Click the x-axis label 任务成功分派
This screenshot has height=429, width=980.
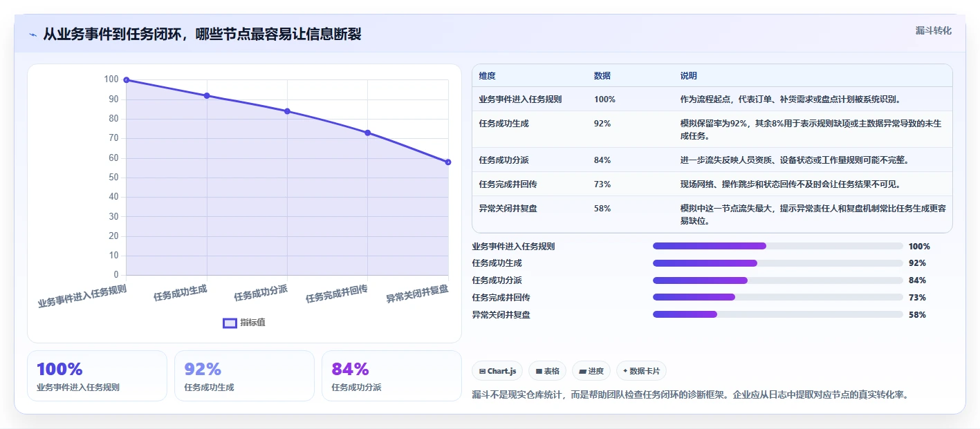[261, 292]
